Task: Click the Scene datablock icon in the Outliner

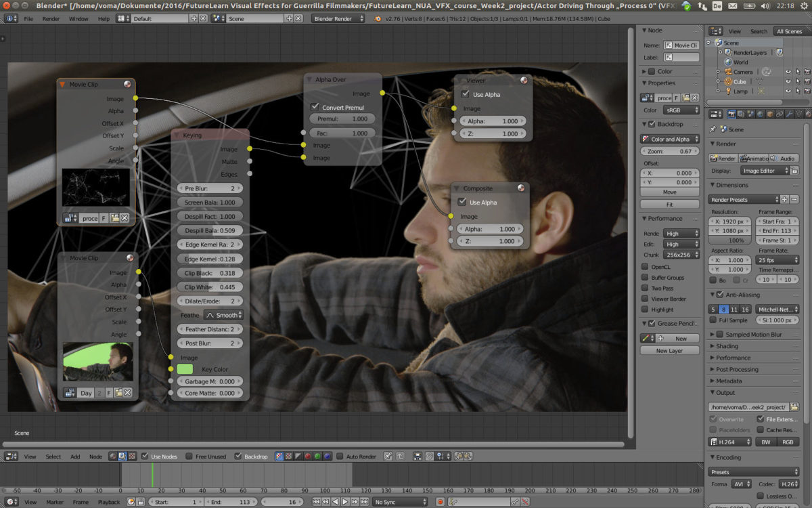Action: [719, 42]
